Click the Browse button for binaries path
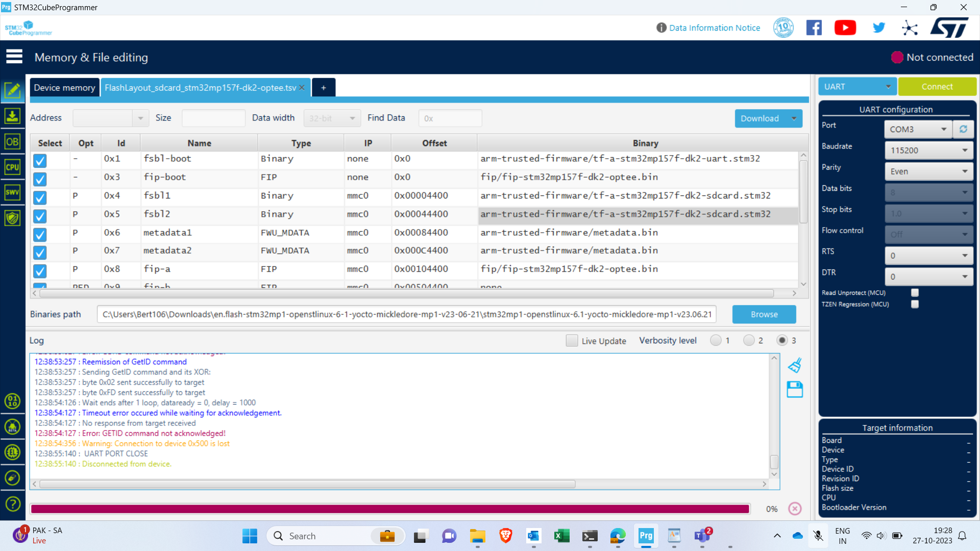 [x=764, y=314]
